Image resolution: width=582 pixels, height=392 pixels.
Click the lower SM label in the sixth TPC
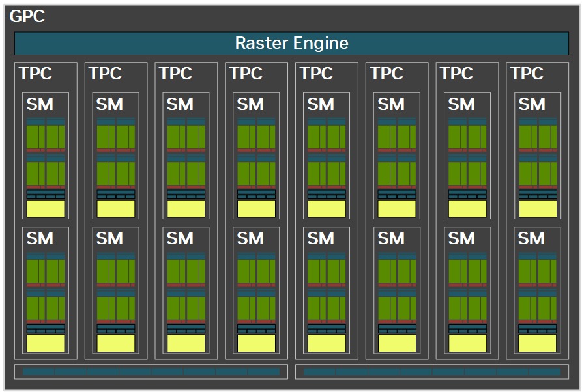click(x=391, y=238)
